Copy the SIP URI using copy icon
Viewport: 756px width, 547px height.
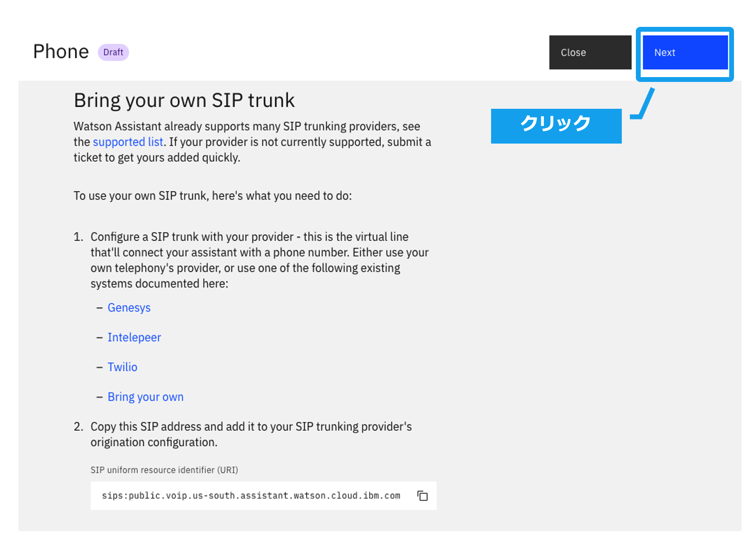pos(422,496)
